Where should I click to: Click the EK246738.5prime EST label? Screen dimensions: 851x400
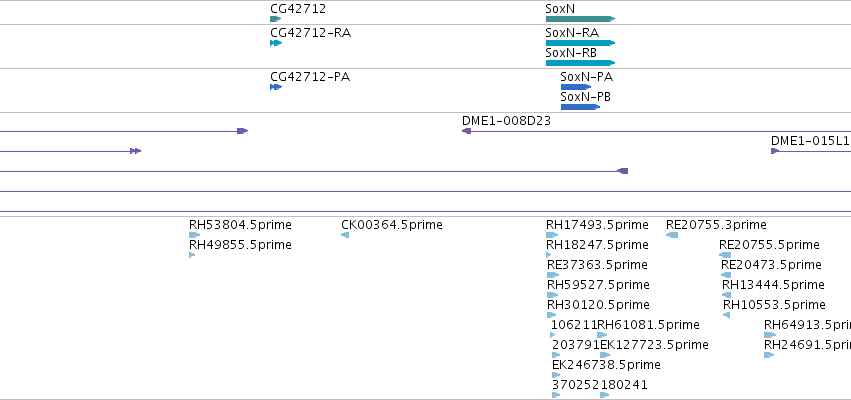click(606, 365)
